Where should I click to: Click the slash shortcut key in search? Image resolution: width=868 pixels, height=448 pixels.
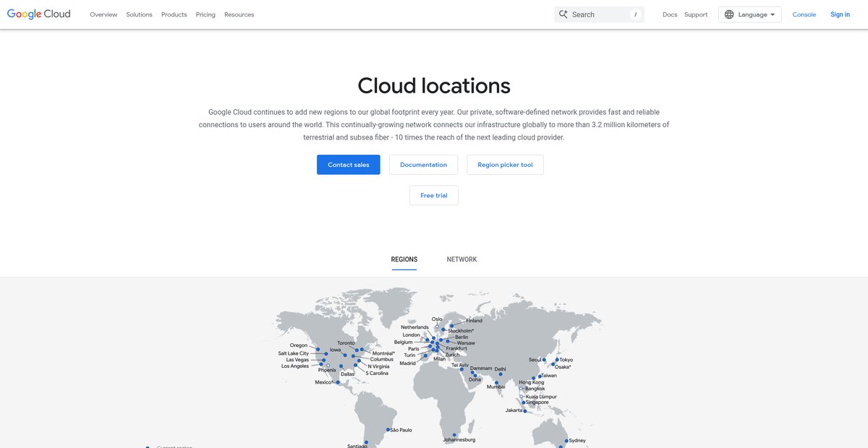pyautogui.click(x=636, y=14)
